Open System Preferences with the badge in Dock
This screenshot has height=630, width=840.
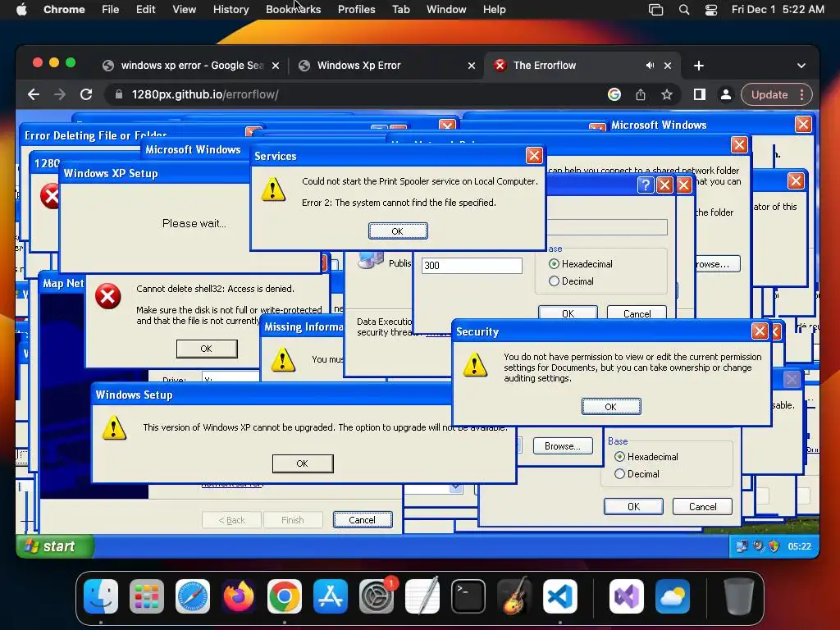point(376,596)
